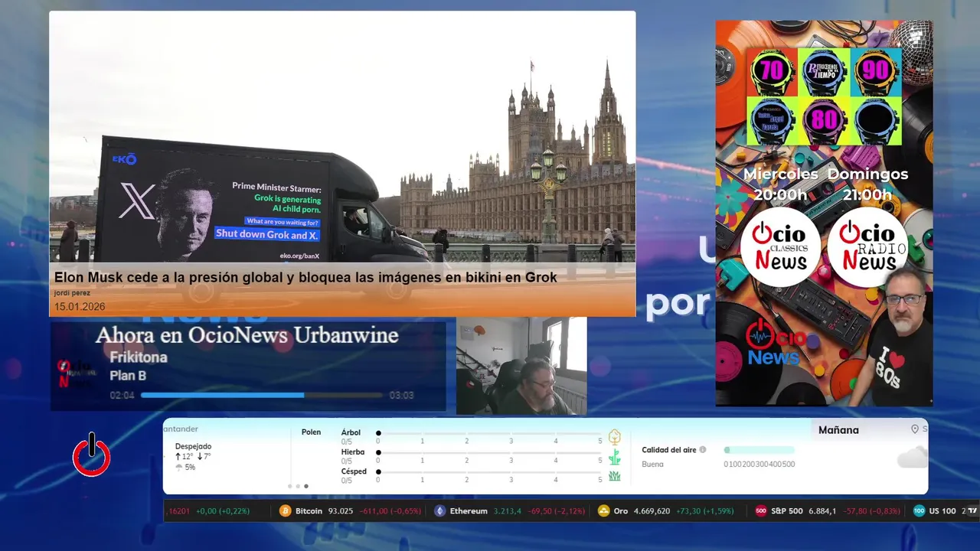The image size is (980, 551).
Task: Click the Bitcoin coin icon in ticker
Action: click(286, 511)
